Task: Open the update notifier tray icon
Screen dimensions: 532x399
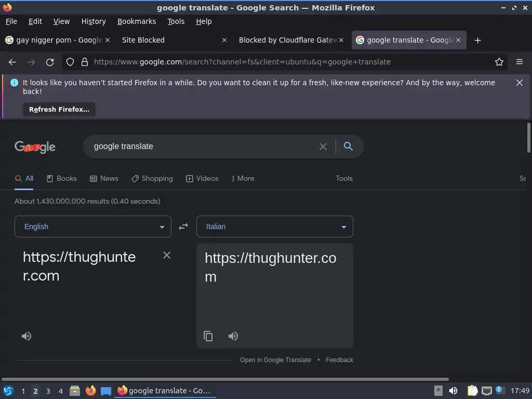Action: pos(500,390)
